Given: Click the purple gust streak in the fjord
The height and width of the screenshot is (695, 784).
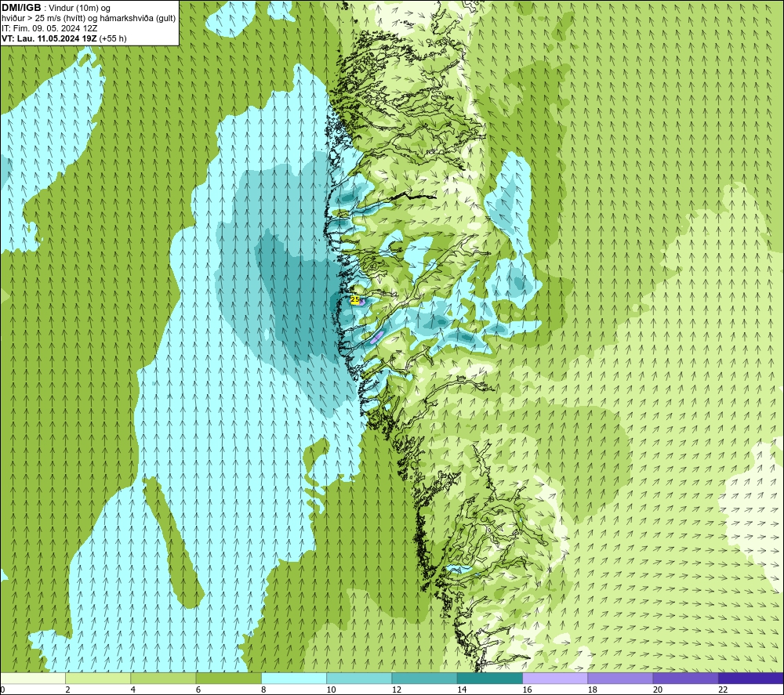Looking at the screenshot, I should (377, 337).
